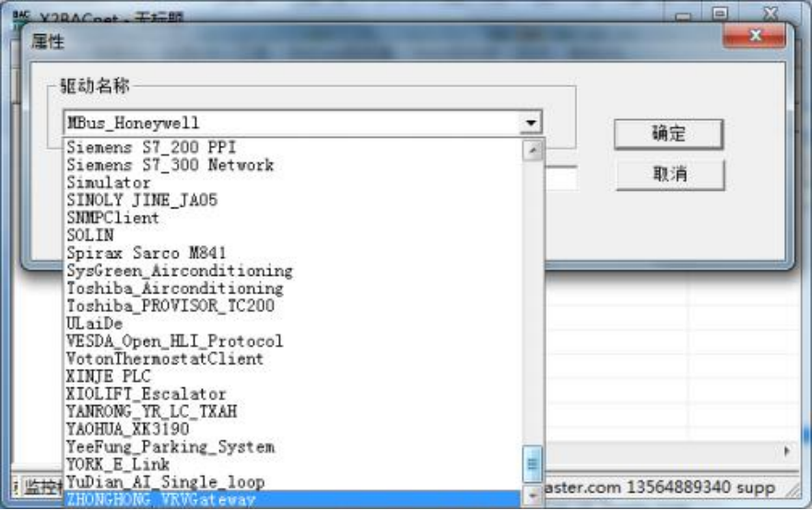The height and width of the screenshot is (510, 812).
Task: Select the ULaiDe driver entry
Action: [292, 324]
